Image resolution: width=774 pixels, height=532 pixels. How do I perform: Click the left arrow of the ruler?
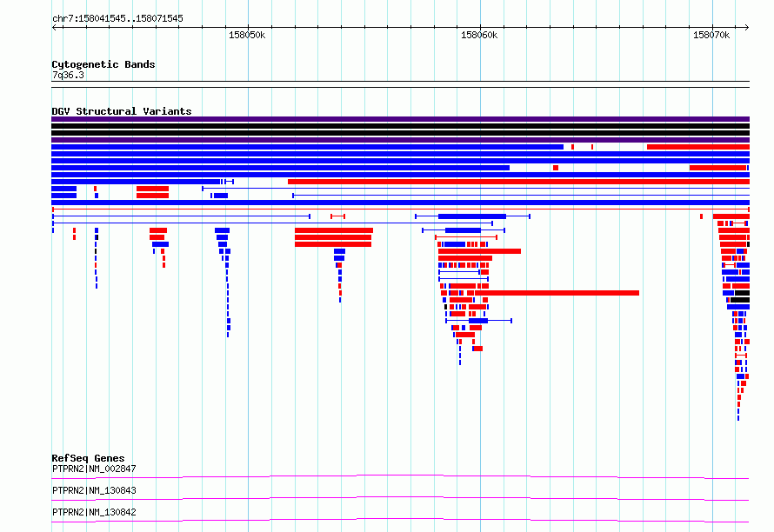tap(54, 27)
